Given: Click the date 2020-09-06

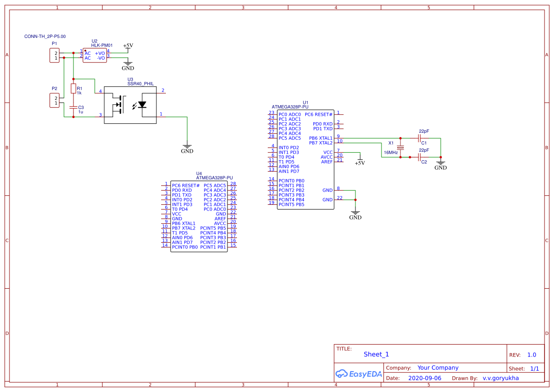Looking at the screenshot, I should [x=425, y=378].
